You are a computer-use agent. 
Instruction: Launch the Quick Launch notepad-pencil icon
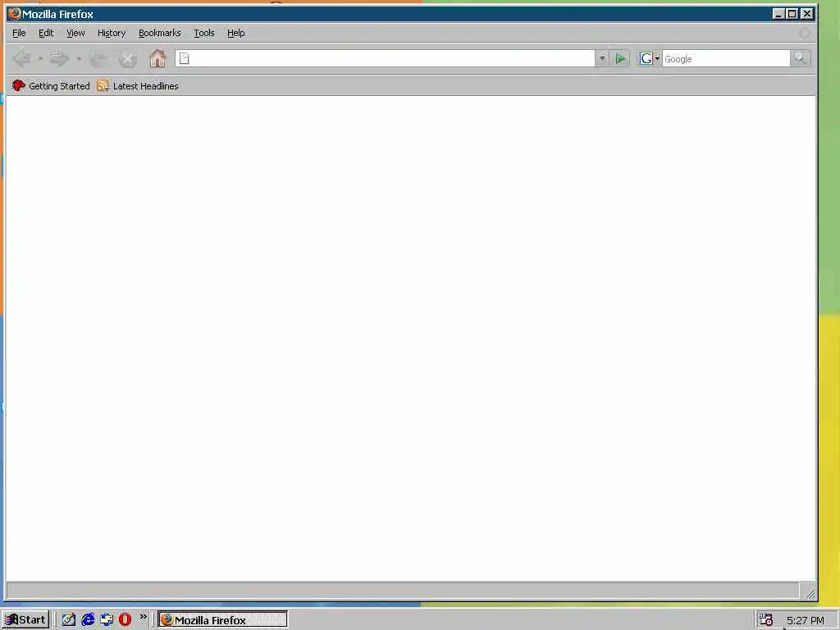click(x=69, y=620)
